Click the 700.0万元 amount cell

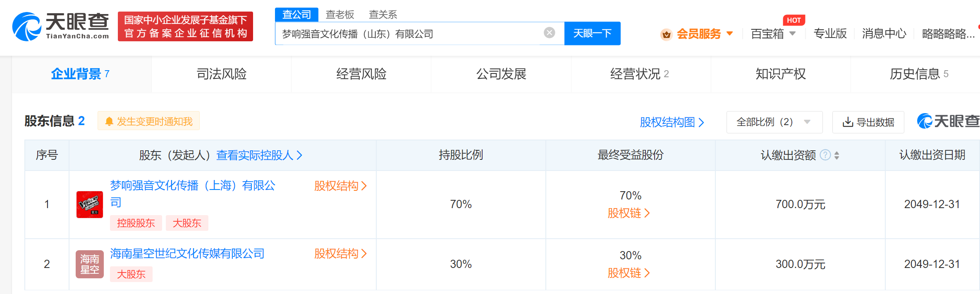(x=800, y=204)
